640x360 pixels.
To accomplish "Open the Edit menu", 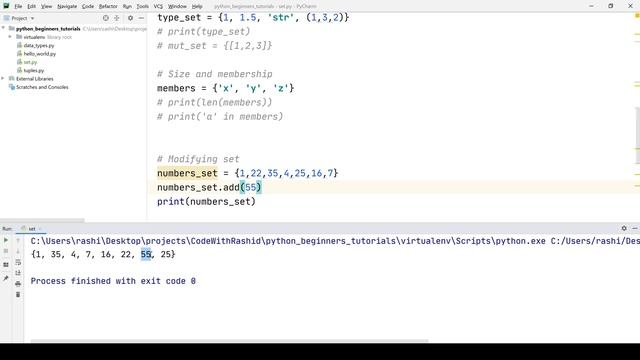I will coord(31,6).
